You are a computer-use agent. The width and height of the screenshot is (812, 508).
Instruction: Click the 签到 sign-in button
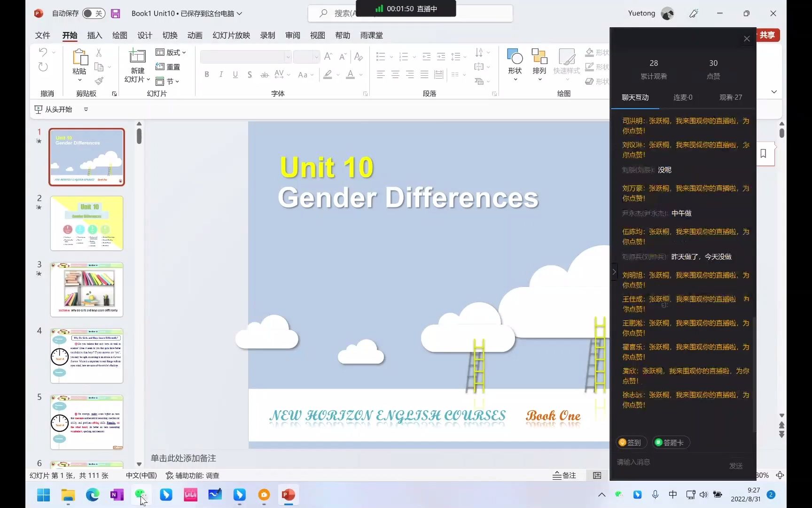[632, 442]
